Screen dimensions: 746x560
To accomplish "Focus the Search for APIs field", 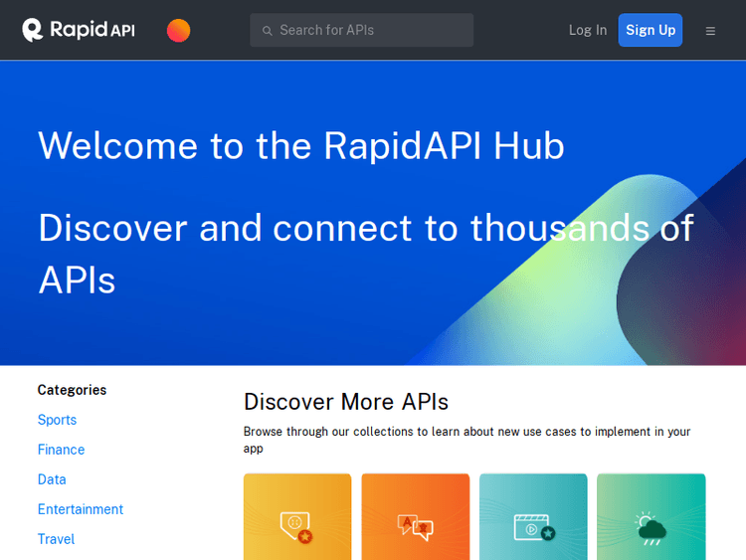I will point(368,30).
